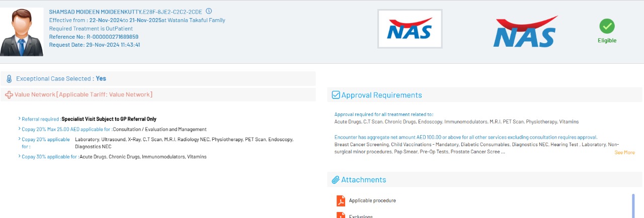
Task: Click the Eligible status label
Action: pyautogui.click(x=607, y=41)
